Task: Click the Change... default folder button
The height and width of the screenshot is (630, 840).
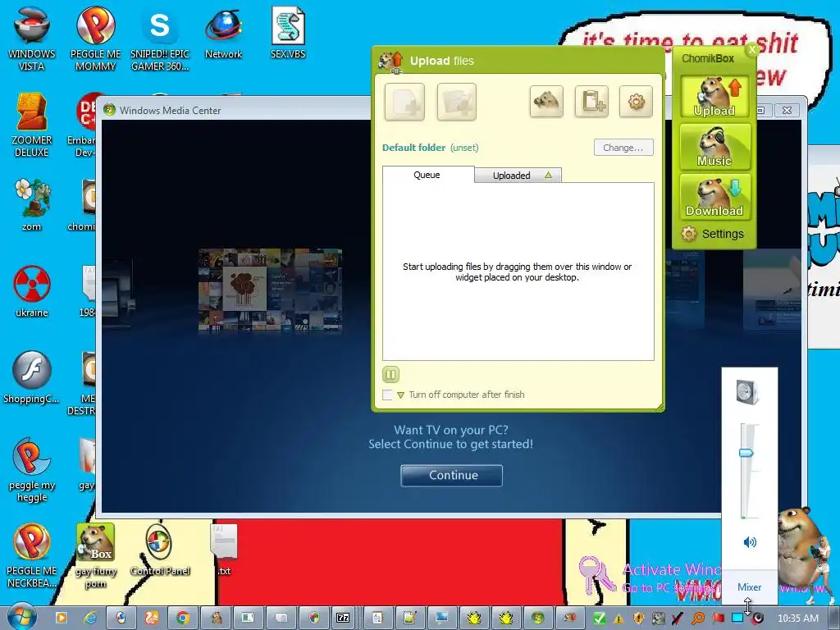Action: pyautogui.click(x=623, y=148)
